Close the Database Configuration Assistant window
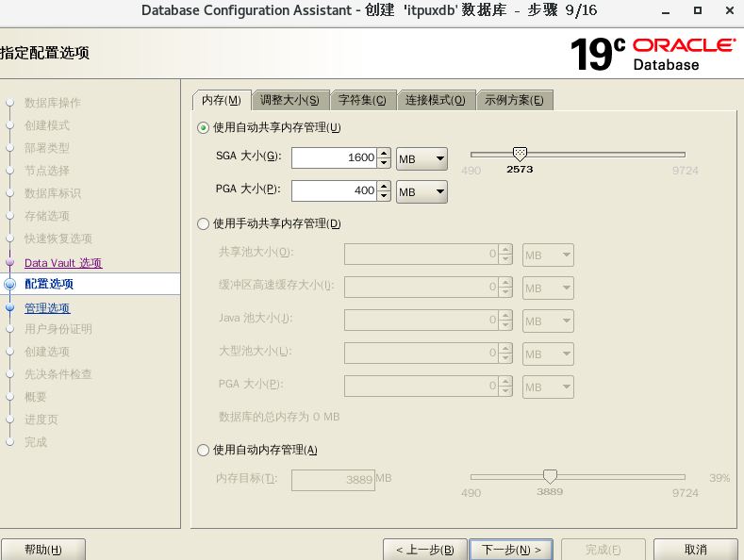744x560 pixels. tap(730, 10)
